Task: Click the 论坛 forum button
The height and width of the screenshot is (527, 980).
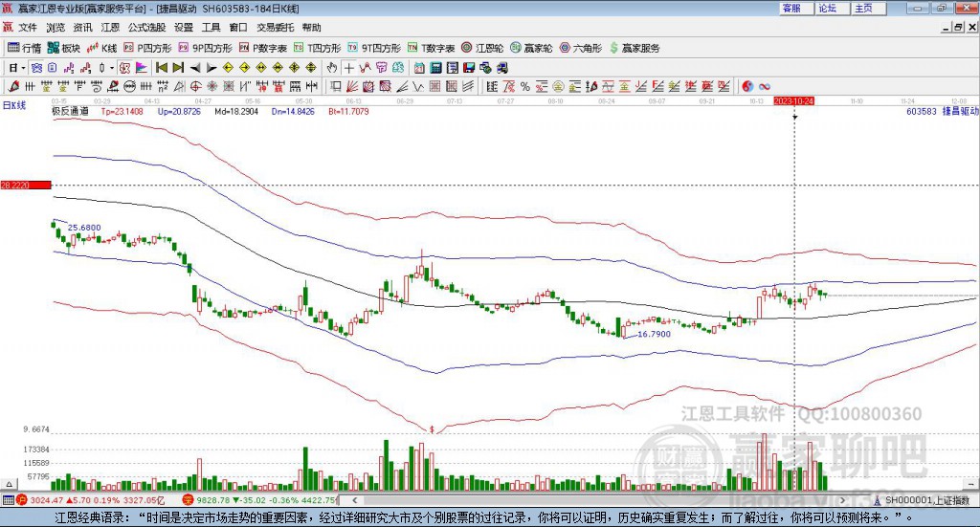Action: coord(832,8)
